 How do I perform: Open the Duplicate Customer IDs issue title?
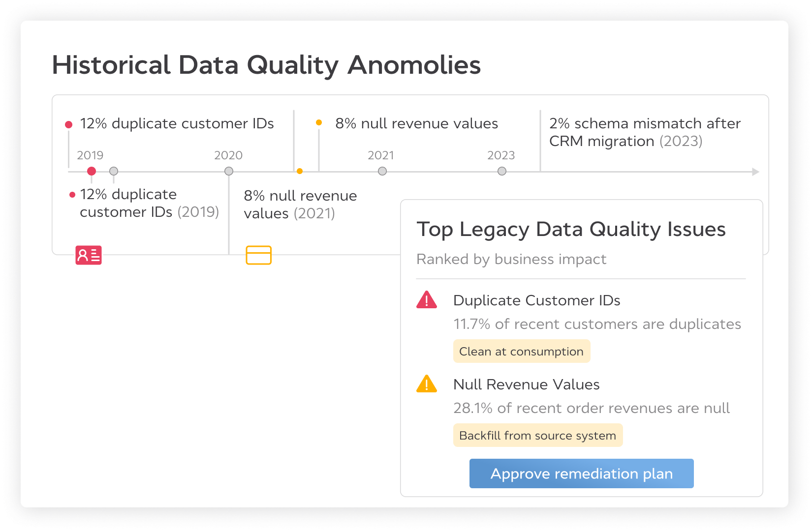(536, 300)
